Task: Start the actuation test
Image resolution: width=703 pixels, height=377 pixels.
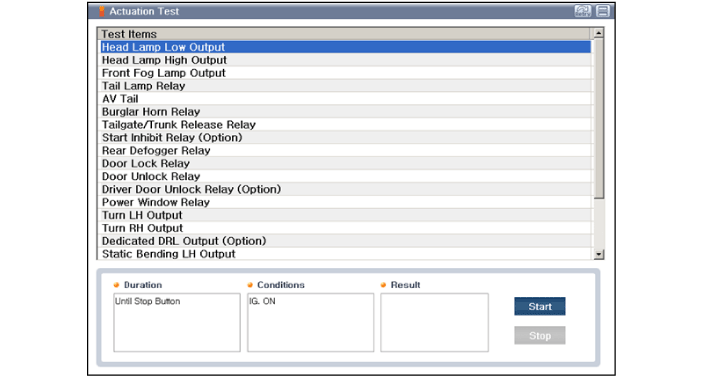Action: pyautogui.click(x=540, y=307)
